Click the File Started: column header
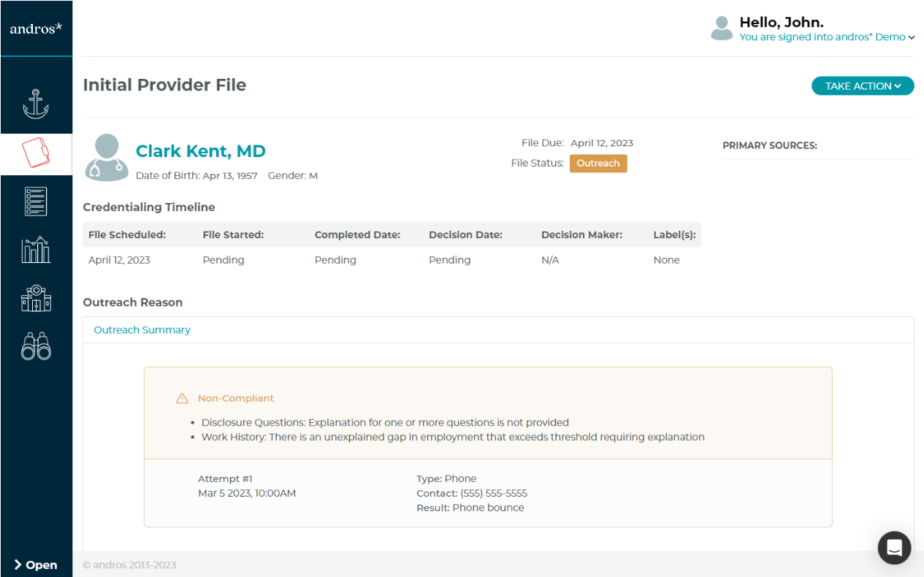 [233, 235]
